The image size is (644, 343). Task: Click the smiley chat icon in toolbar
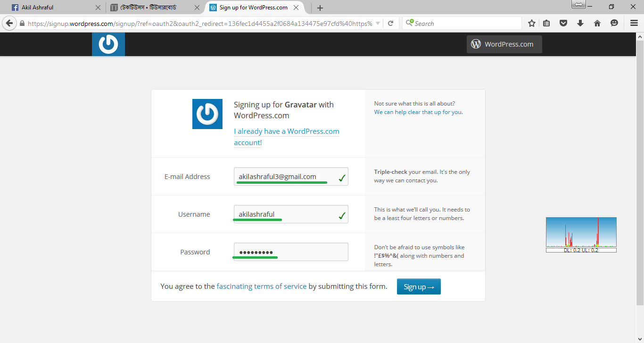pos(614,23)
